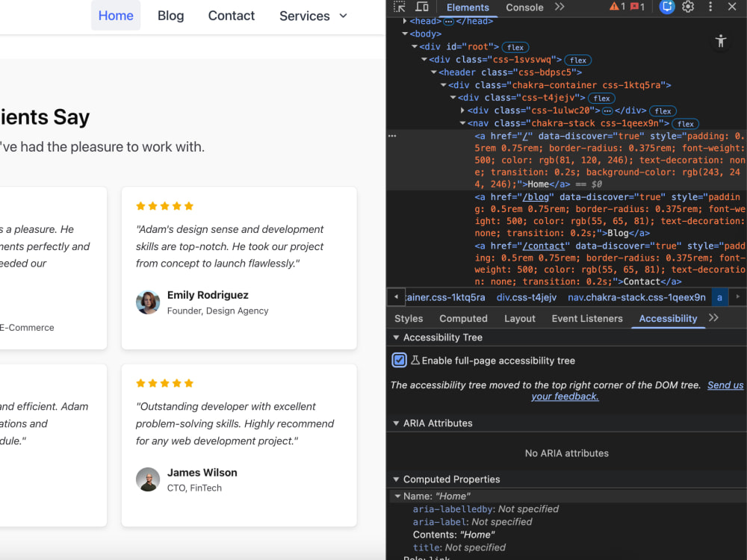
Task: Click the experiment flask icon
Action: (415, 361)
